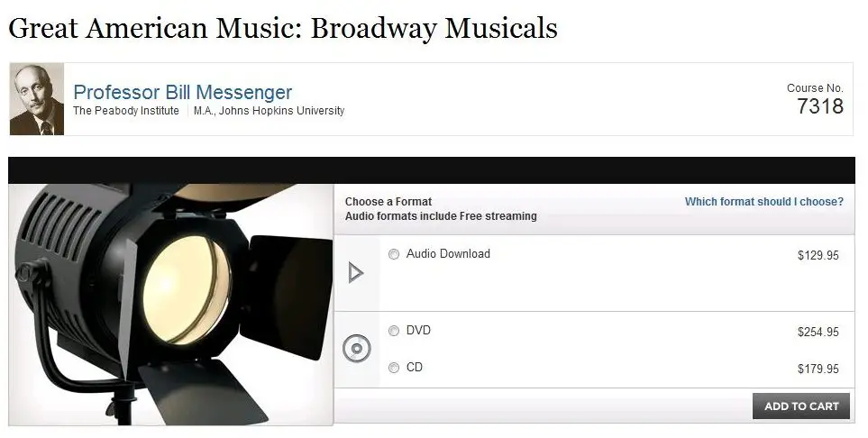The image size is (868, 438).
Task: Click the $129.95 Audio Download price
Action: 818,255
